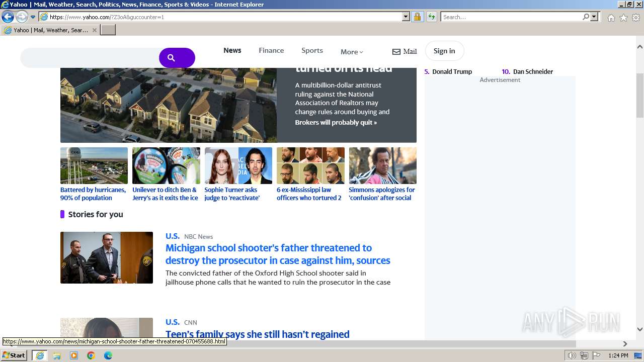
Task: Open the Ben & Jerry's ice cream thumbnail
Action: pos(166,165)
